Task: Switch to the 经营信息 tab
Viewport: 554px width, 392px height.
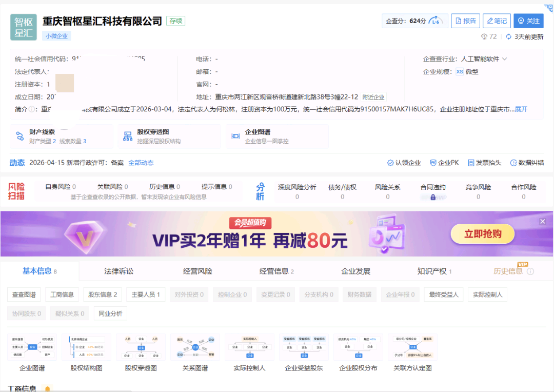Action: [276, 271]
